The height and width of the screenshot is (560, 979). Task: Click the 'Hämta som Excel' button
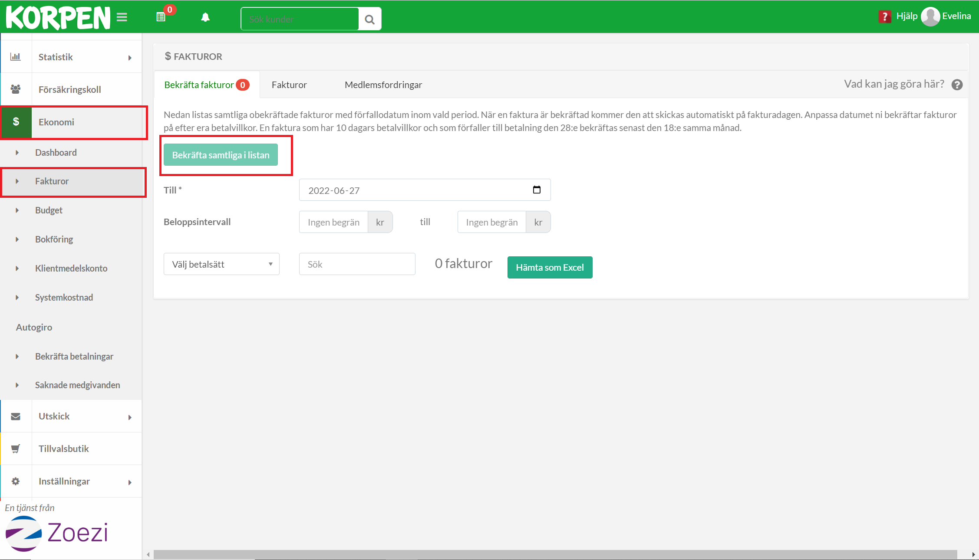point(550,267)
